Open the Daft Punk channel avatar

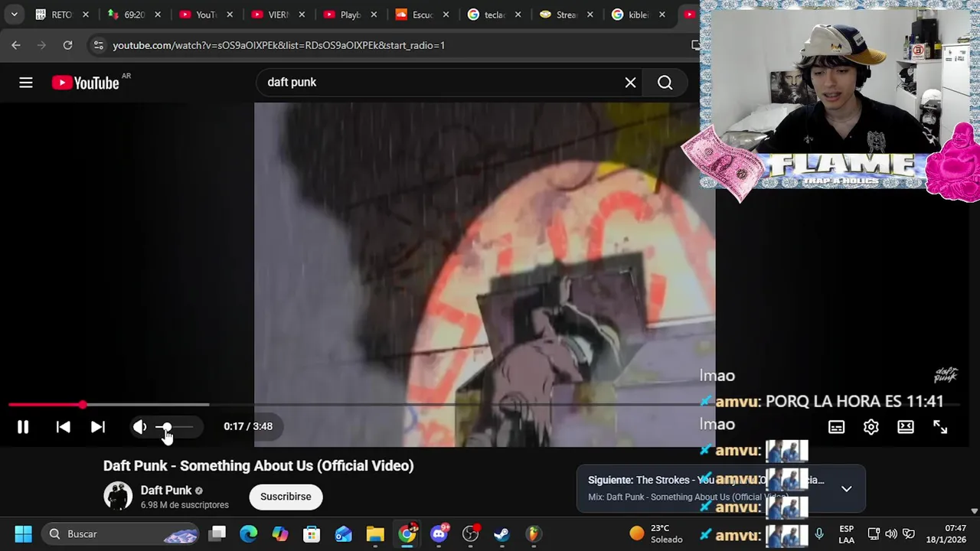click(118, 497)
